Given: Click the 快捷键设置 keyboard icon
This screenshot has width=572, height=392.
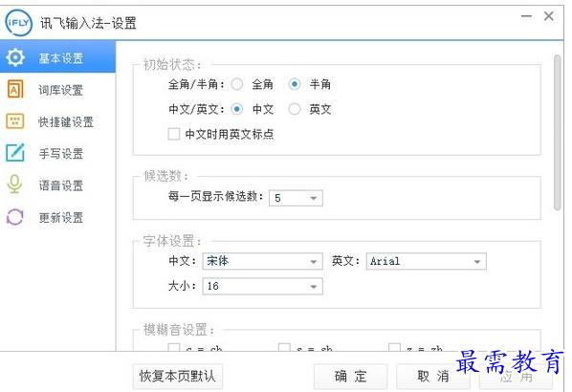Looking at the screenshot, I should click(x=15, y=121).
